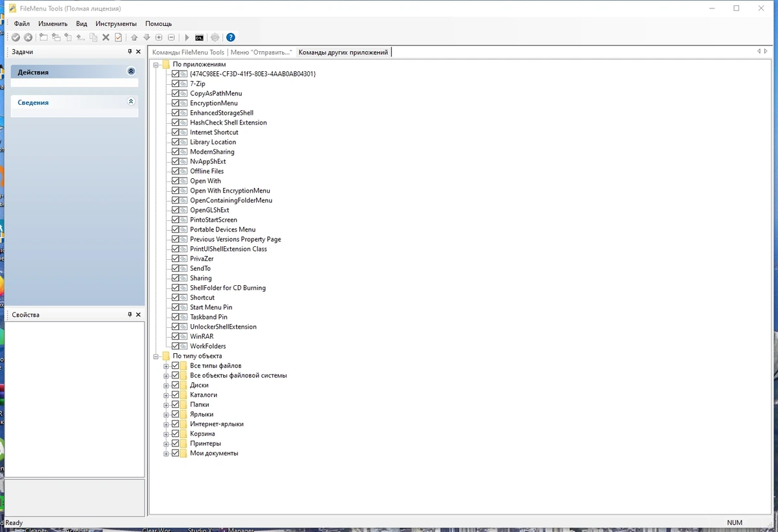Expand the Ярлыки tree node
The width and height of the screenshot is (778, 532).
click(166, 415)
